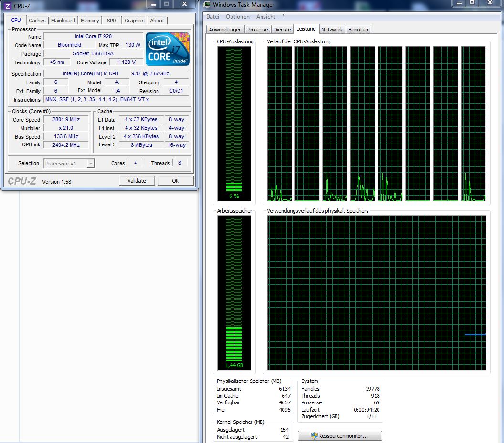Click the Bus Speed value '133.6 MHz'
The width and height of the screenshot is (504, 443).
coord(66,136)
